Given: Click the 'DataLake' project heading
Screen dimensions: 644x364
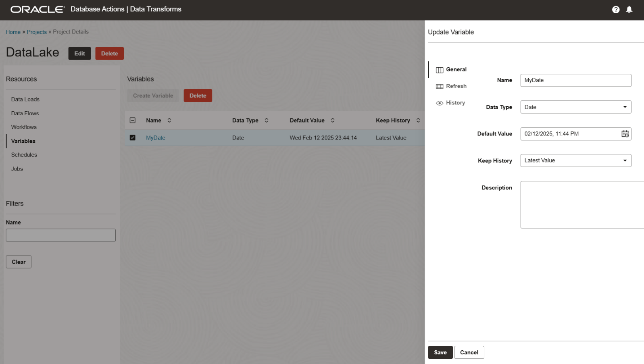Looking at the screenshot, I should point(33,52).
